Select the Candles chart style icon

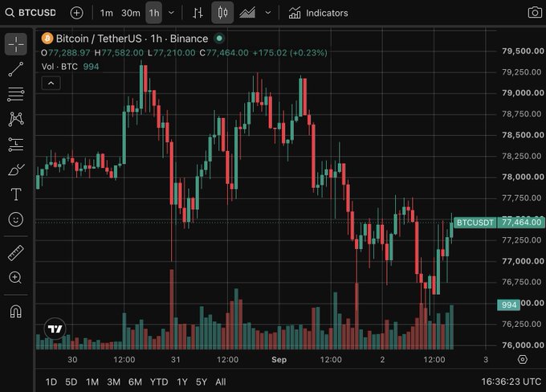pyautogui.click(x=222, y=13)
